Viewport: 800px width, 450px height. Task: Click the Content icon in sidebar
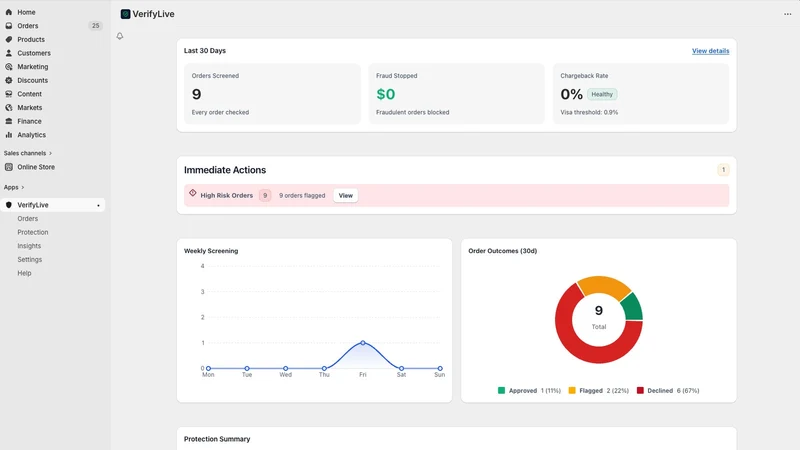pos(9,94)
